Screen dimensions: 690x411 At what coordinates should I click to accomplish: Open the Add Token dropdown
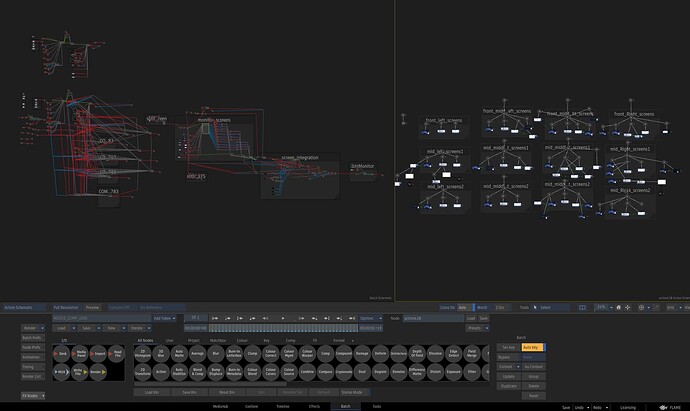point(164,318)
